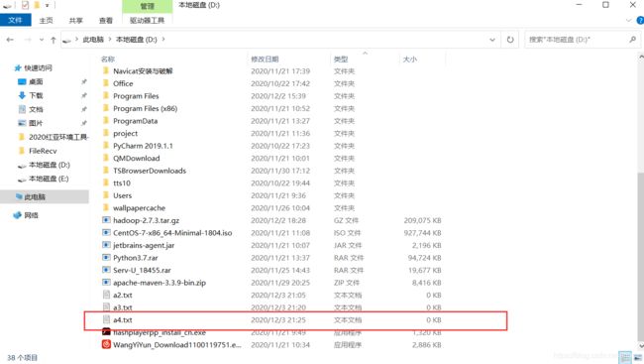Open 下载 in the navigation pane

pos(36,95)
